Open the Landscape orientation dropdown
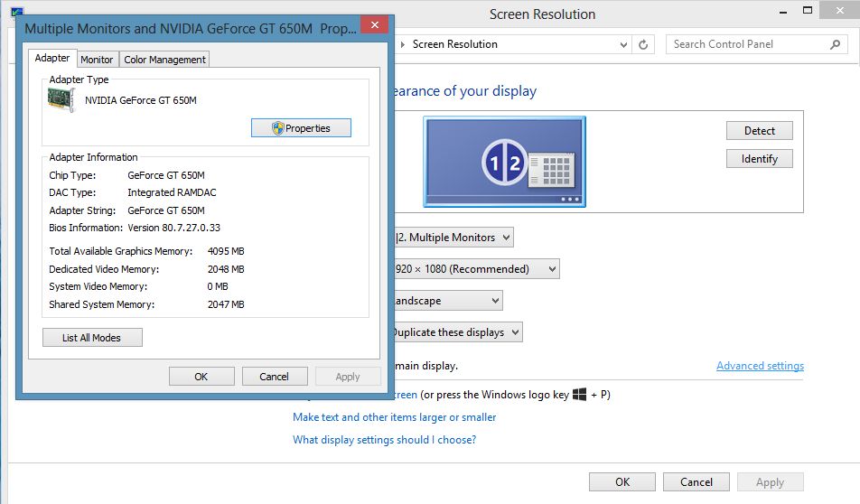 point(449,301)
